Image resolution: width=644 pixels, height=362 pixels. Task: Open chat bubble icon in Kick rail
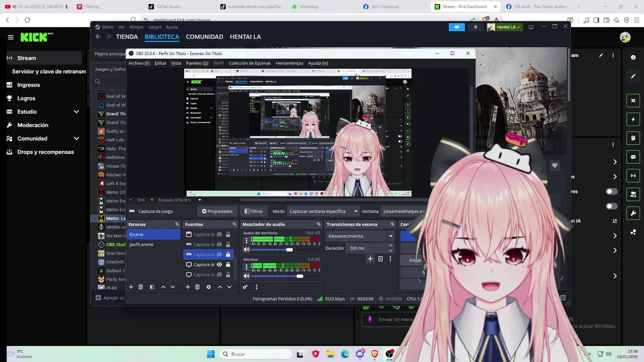click(633, 157)
